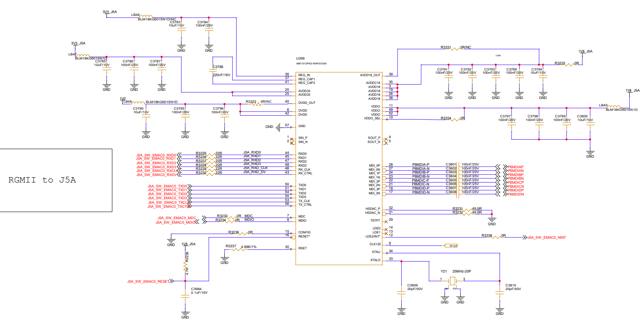Select pin label AVDD18_OUT

(370, 75)
